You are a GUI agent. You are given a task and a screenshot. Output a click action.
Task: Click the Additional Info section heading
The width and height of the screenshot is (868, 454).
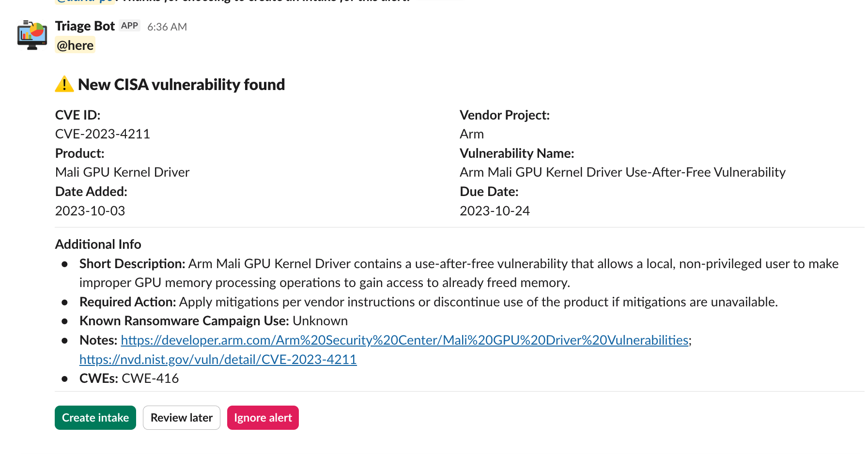pos(98,244)
